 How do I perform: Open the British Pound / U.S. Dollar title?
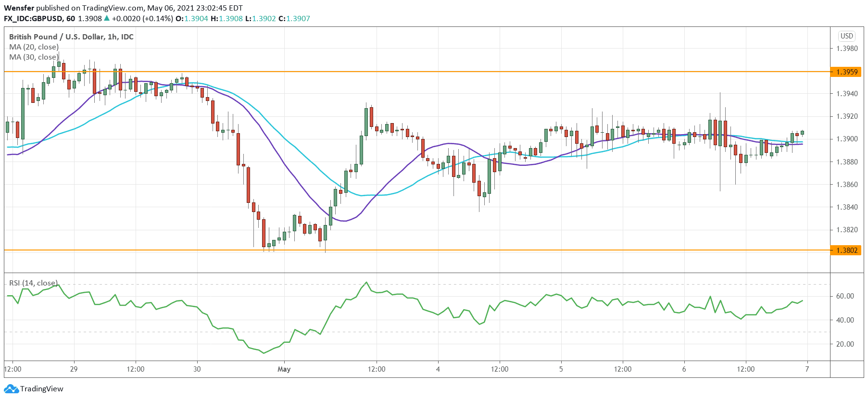coord(71,37)
